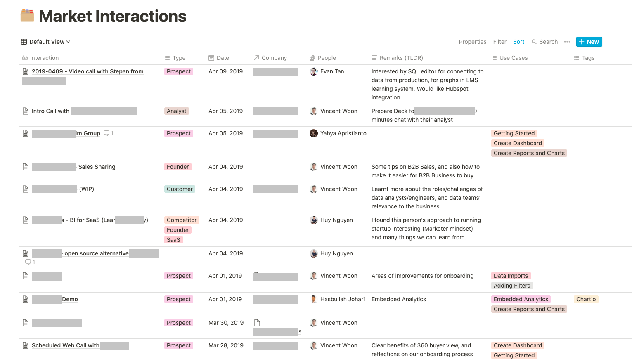The image size is (632, 364).
Task: Click the Embedded Analytics use case tag
Action: 521,299
